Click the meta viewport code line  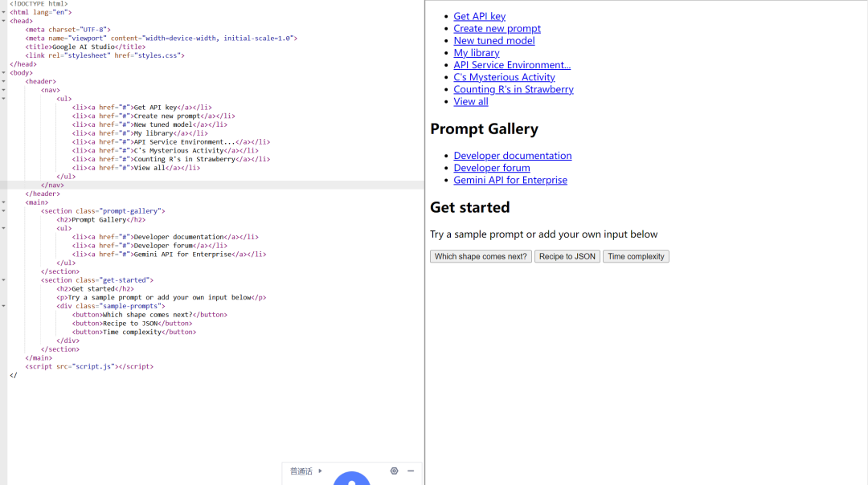(161, 39)
